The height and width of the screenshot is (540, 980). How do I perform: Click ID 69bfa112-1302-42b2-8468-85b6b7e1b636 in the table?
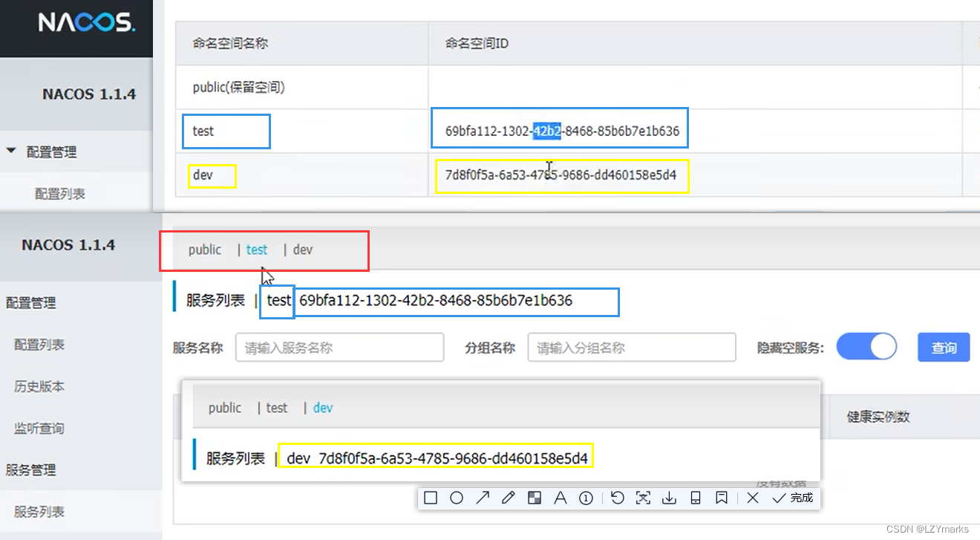pyautogui.click(x=562, y=131)
